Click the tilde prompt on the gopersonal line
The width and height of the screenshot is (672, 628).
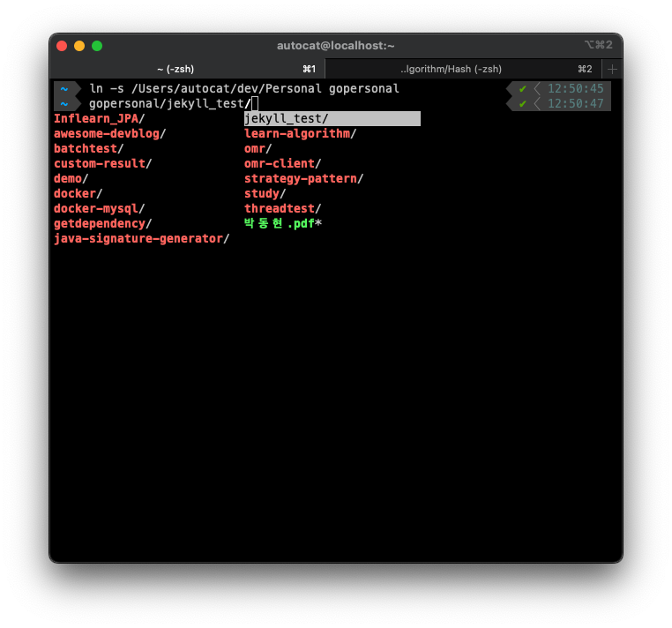coord(64,104)
